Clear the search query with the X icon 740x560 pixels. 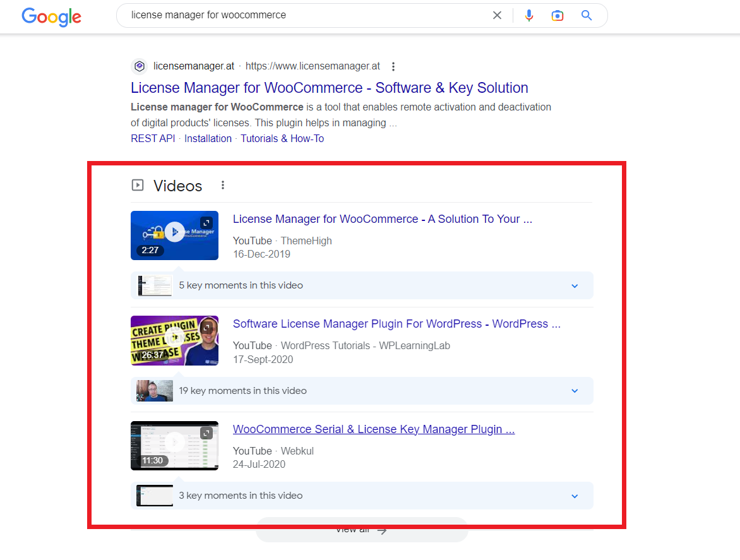coord(497,16)
